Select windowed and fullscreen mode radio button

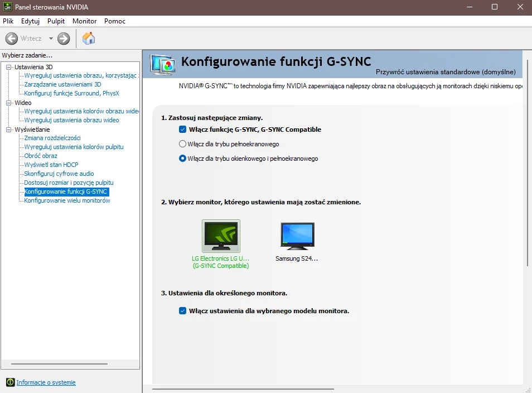(x=182, y=159)
